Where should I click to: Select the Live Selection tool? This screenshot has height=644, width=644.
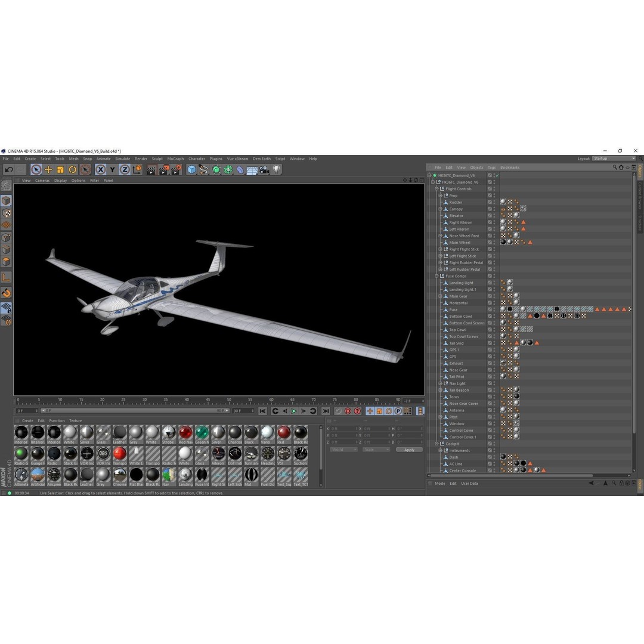[x=36, y=169]
